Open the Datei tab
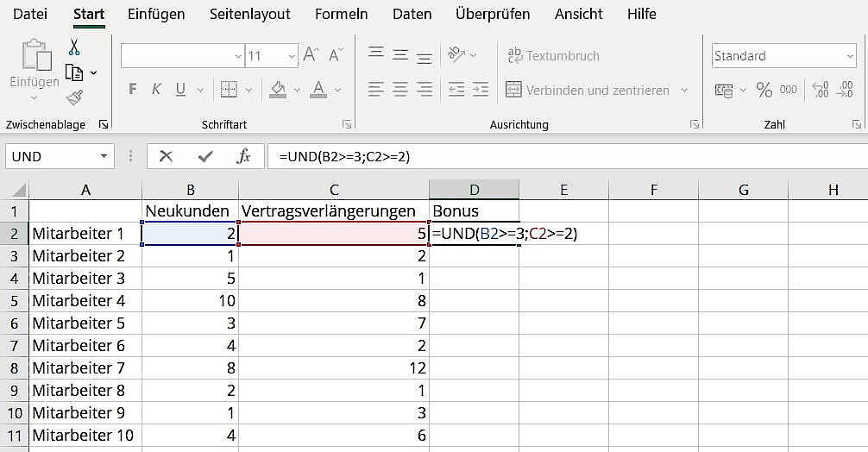868x452 pixels. pyautogui.click(x=30, y=14)
